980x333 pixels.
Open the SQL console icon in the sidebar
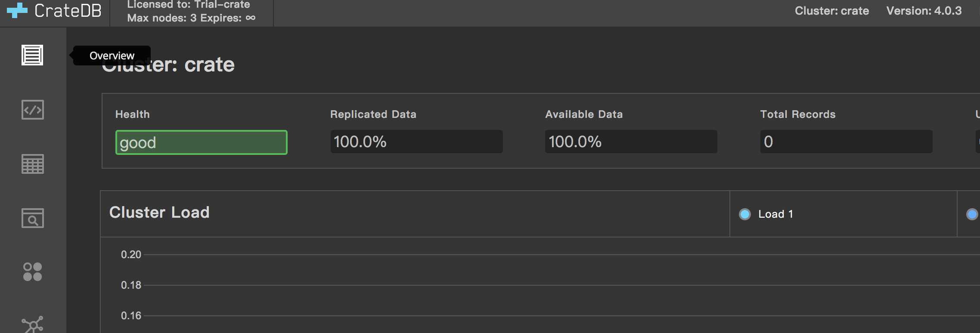[33, 110]
